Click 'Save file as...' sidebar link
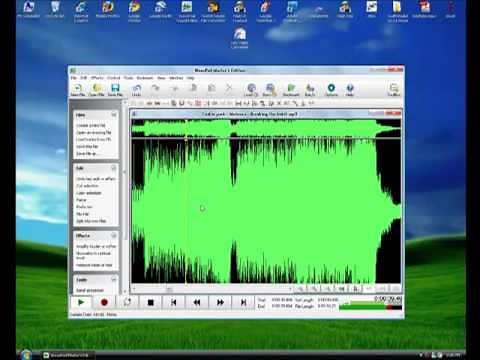 coord(87,153)
